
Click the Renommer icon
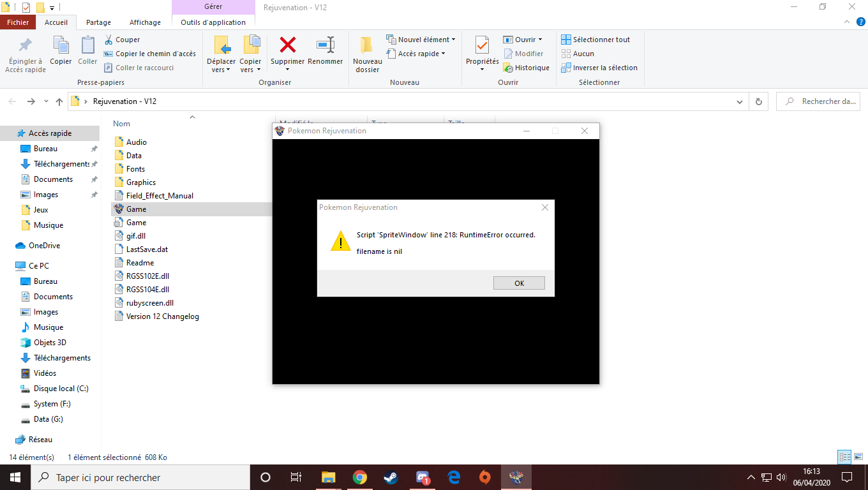(x=325, y=45)
